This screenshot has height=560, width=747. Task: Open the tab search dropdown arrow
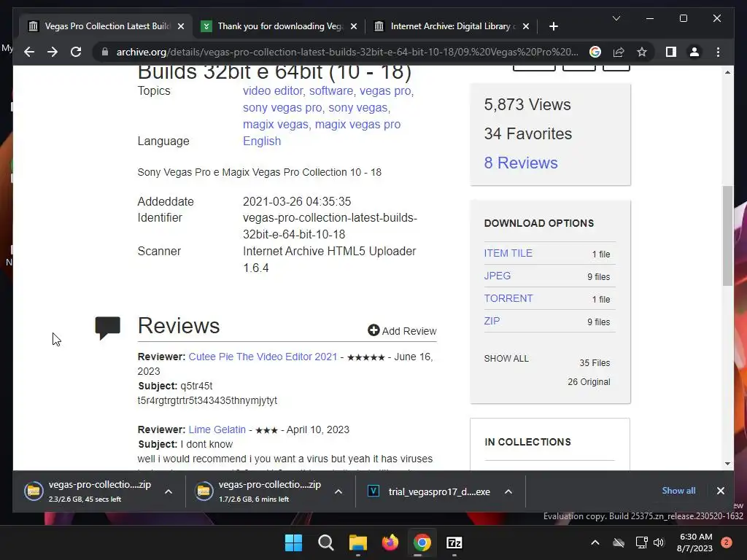[616, 18]
